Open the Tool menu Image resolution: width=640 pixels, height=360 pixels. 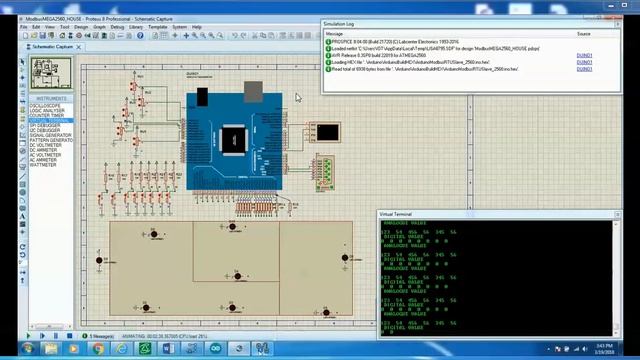(x=64, y=27)
